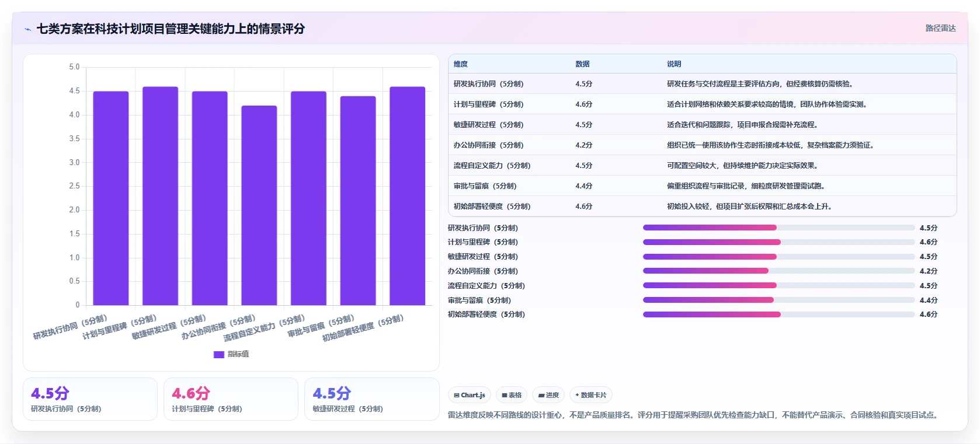The height and width of the screenshot is (444, 980).
Task: Click the 路径雷达 tag in the header
Action: click(940, 28)
